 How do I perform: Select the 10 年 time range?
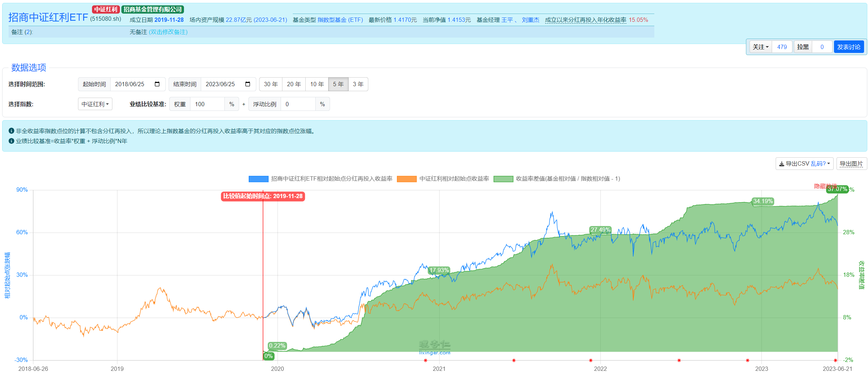click(316, 84)
